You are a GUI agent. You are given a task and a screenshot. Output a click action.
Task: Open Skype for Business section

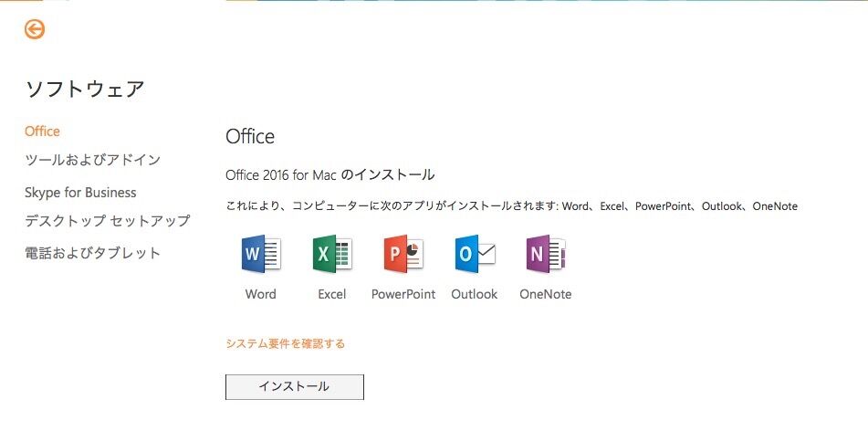tap(80, 193)
